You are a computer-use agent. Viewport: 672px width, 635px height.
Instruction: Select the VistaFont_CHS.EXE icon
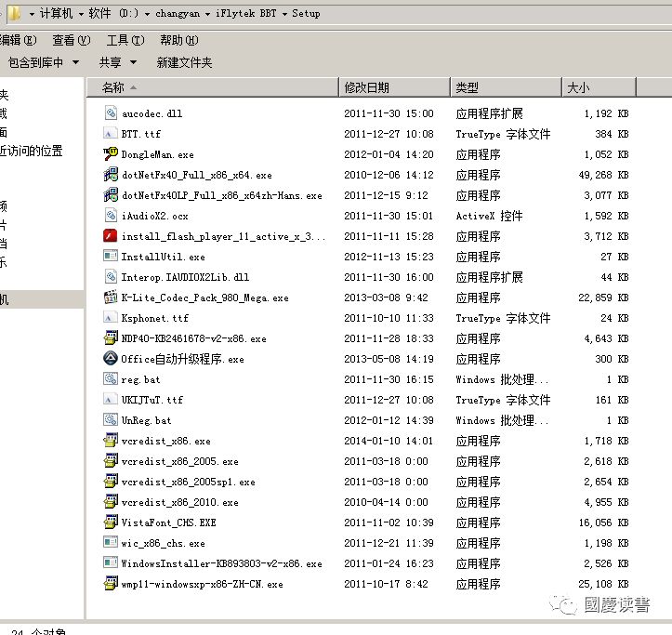click(x=111, y=523)
